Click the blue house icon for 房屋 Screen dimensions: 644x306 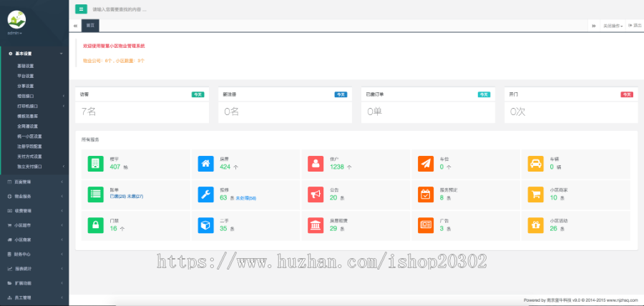pos(205,164)
